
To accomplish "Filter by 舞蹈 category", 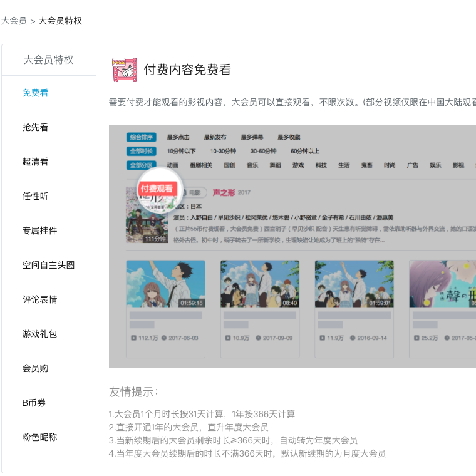I will click(276, 165).
